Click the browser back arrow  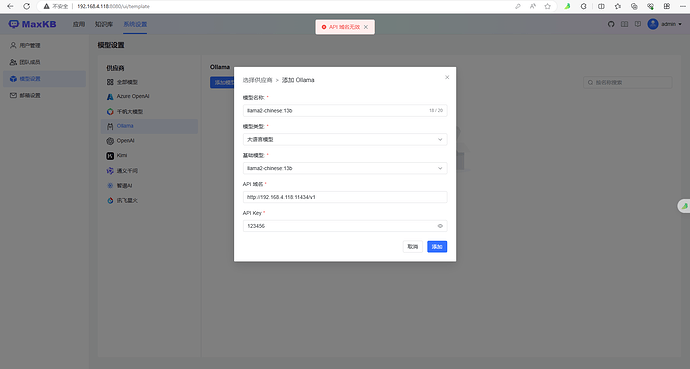pyautogui.click(x=11, y=6)
